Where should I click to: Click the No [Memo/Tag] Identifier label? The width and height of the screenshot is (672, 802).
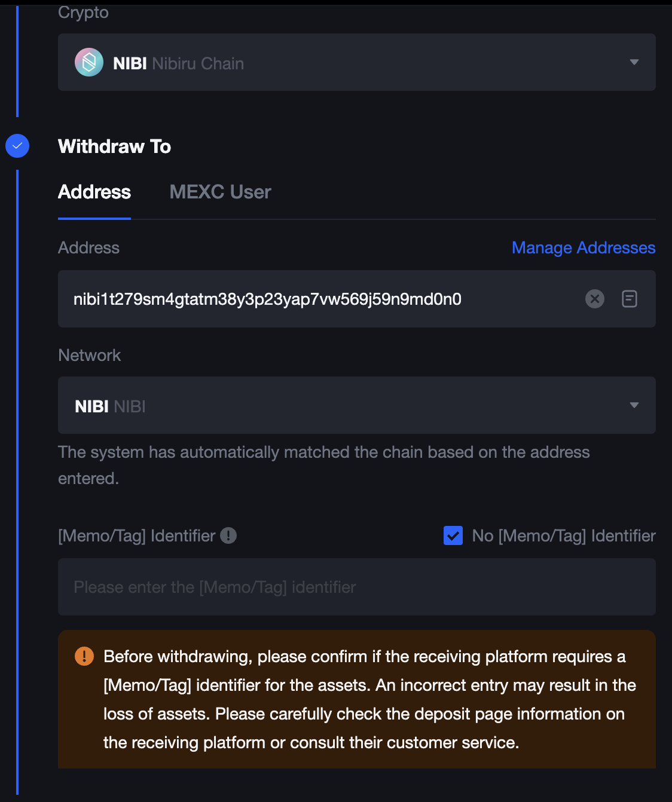point(564,535)
